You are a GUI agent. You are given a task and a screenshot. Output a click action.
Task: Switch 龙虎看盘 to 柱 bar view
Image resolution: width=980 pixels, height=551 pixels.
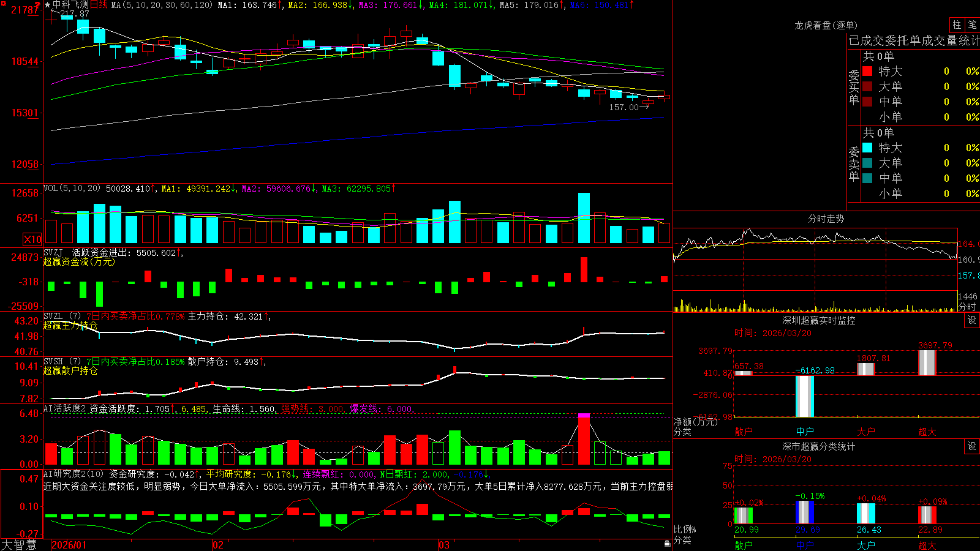[957, 24]
